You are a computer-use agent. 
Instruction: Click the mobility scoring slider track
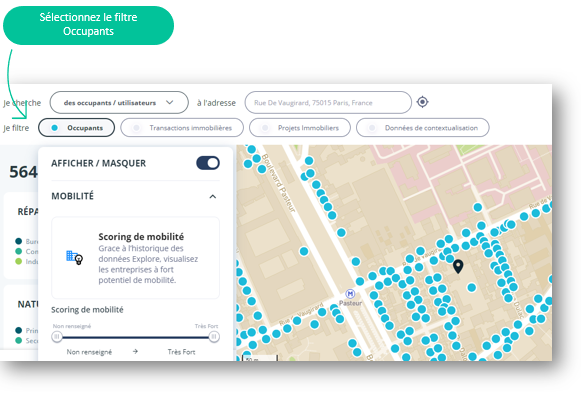(135, 337)
